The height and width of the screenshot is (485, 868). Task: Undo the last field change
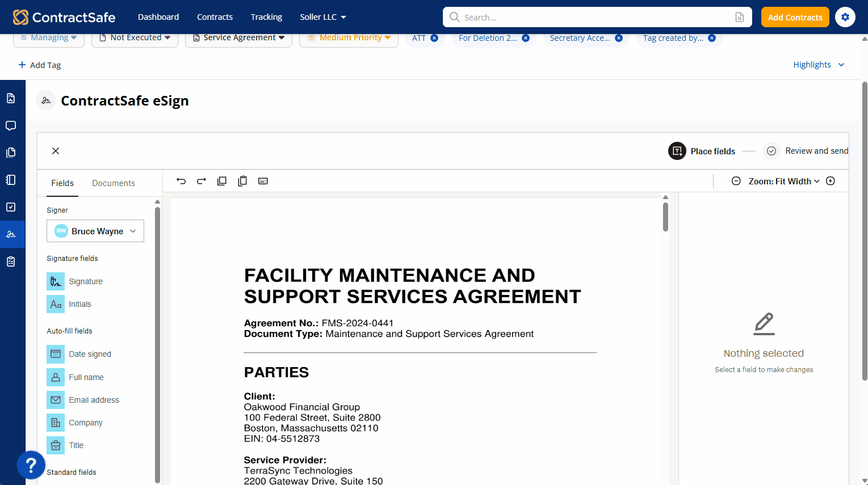[x=181, y=181]
